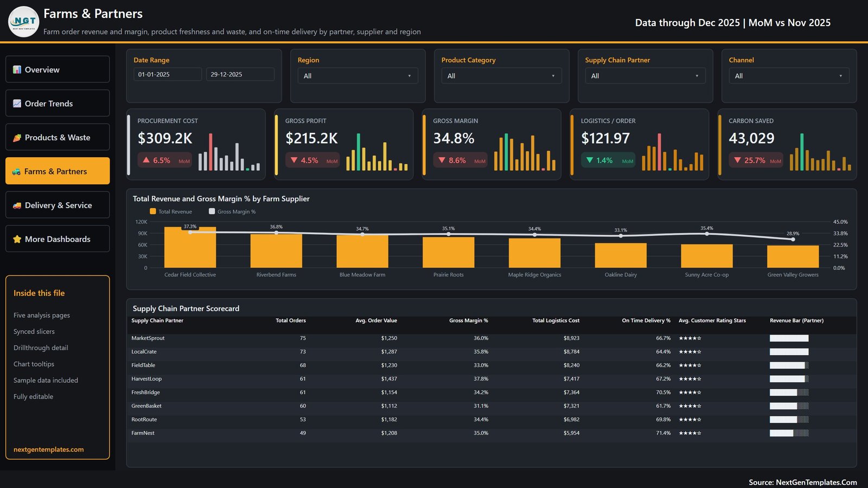This screenshot has width=868, height=488.
Task: Select the FreshBridge partner name
Action: coord(145,393)
